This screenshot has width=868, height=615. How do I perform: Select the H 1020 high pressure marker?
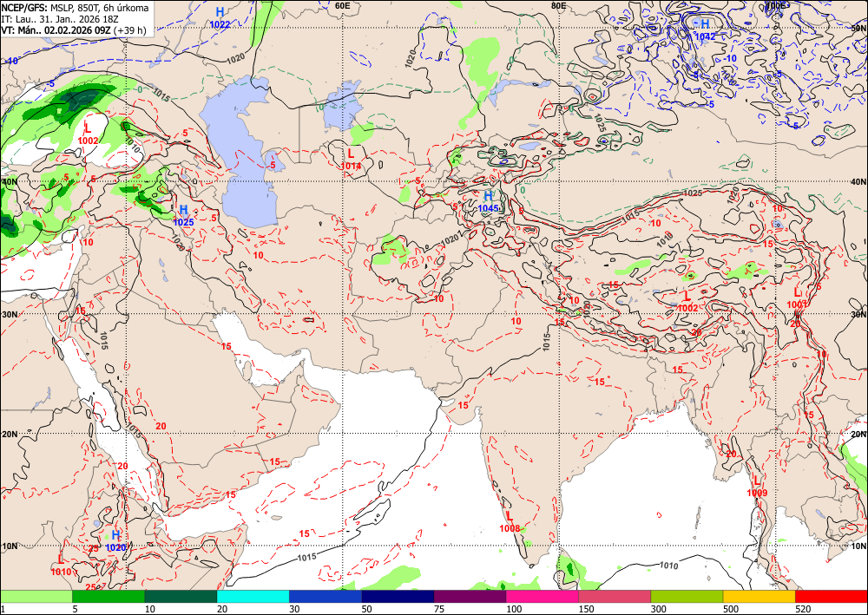(x=115, y=540)
